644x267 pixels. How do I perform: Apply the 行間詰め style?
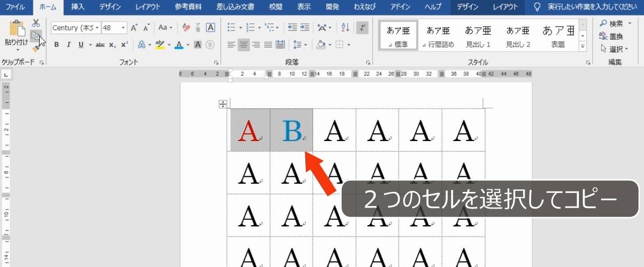coord(438,36)
